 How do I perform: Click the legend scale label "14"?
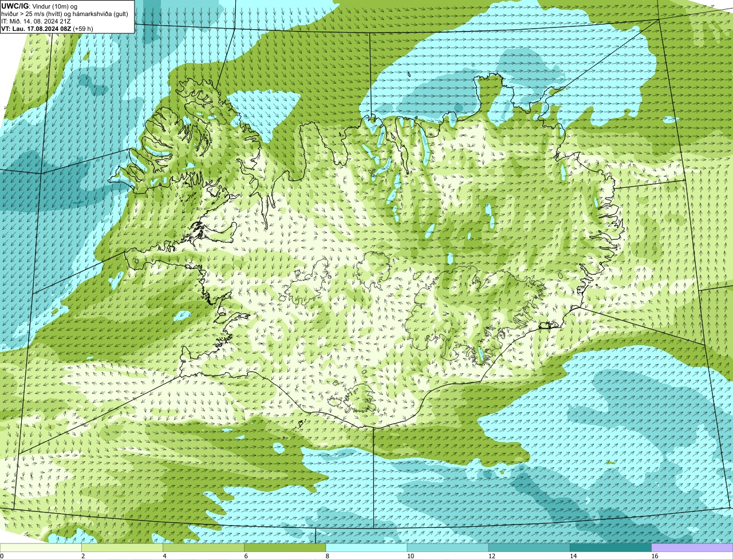[x=573, y=556]
